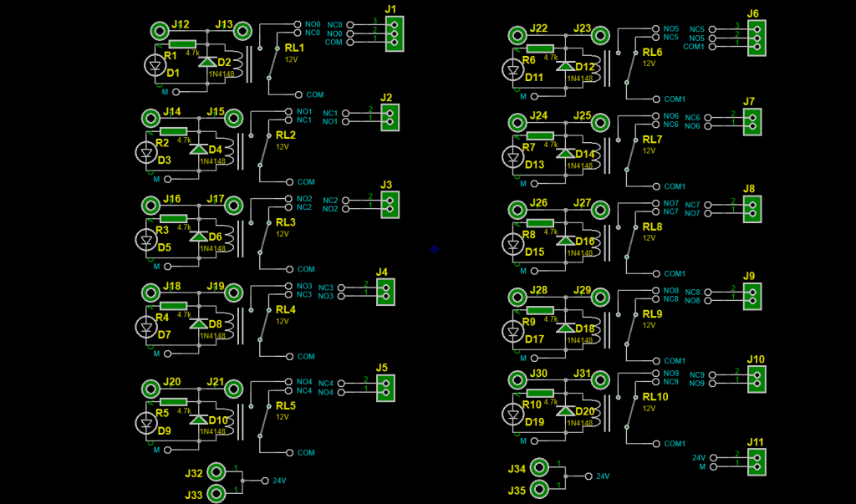Select the J12 solder pad
Image resolution: width=856 pixels, height=504 pixels.
(x=159, y=31)
